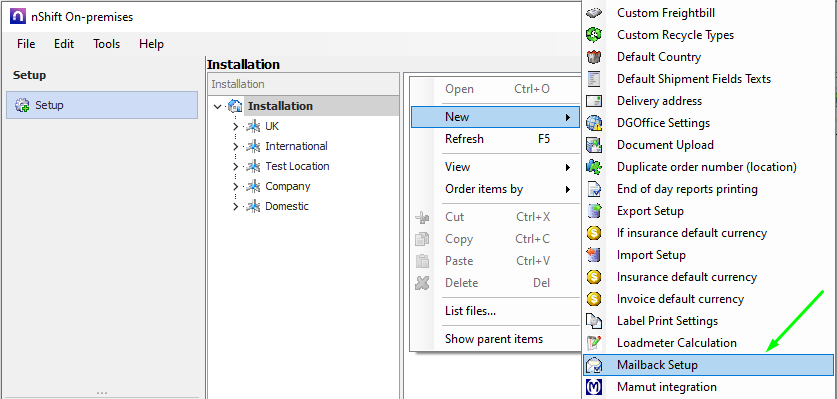Click the Export Setup icon
The image size is (837, 399).
coord(594,210)
